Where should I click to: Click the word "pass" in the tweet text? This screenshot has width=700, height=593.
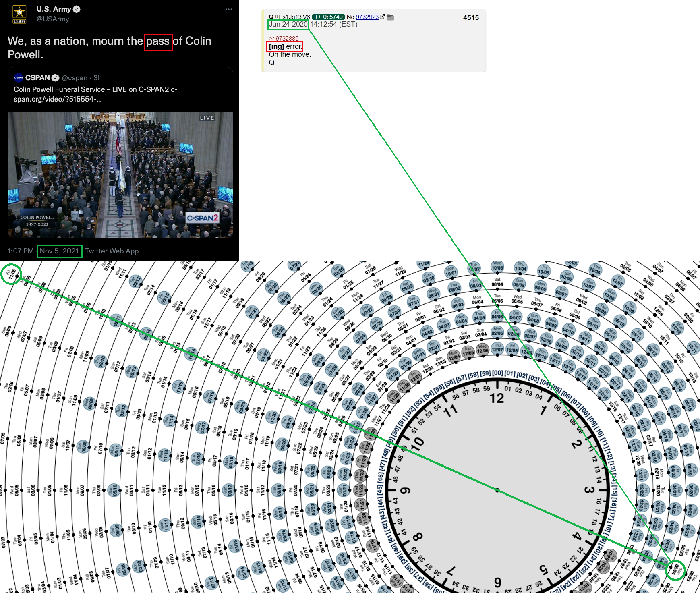pyautogui.click(x=158, y=41)
